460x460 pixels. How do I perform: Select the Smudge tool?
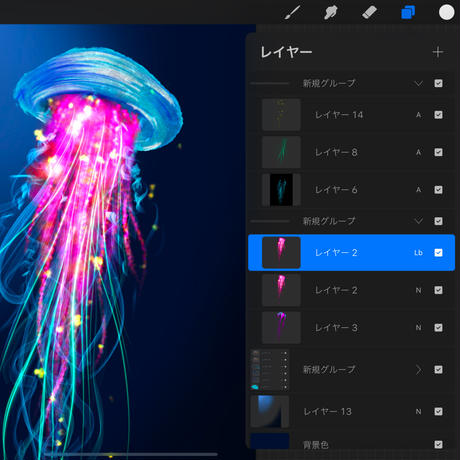[331, 13]
